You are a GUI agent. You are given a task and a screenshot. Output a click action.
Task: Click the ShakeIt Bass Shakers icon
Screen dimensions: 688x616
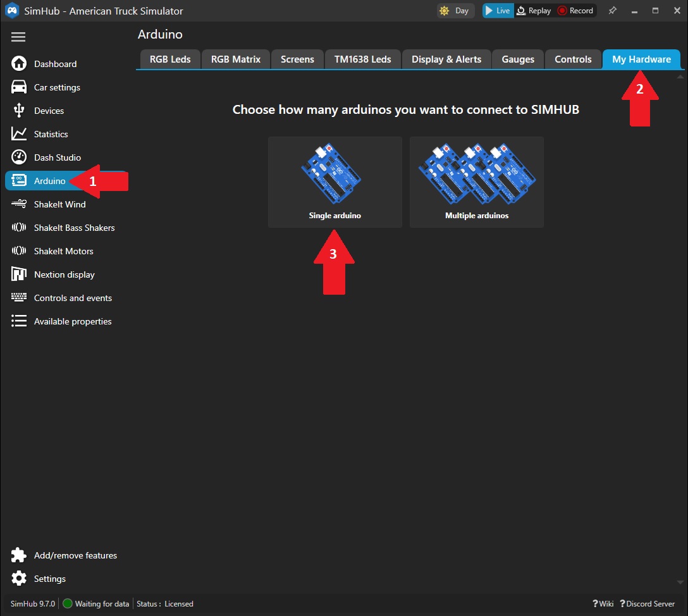pos(19,227)
